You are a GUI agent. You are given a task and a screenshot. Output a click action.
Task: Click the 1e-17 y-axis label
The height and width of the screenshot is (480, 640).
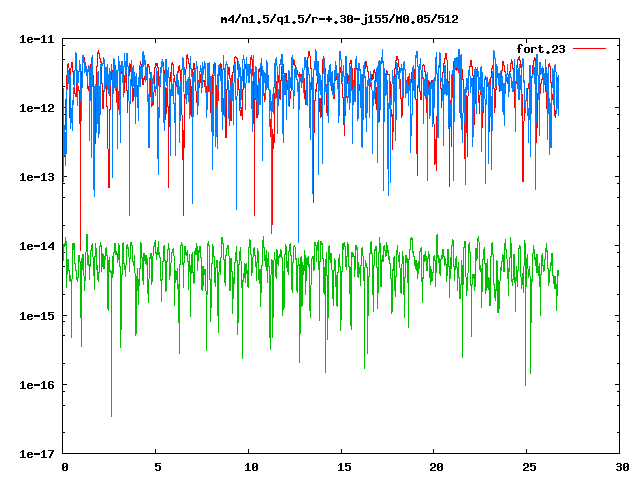tap(37, 454)
